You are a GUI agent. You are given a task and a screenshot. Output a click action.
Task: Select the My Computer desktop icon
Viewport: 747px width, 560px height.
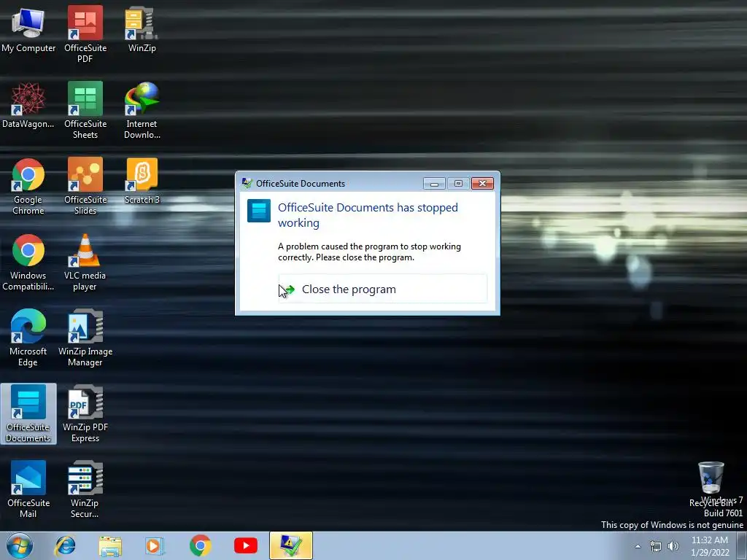point(28,29)
